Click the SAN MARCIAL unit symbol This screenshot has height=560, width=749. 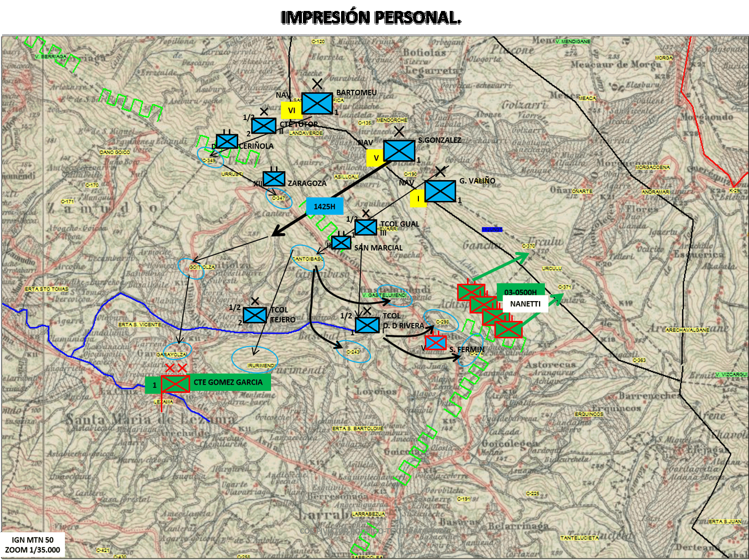[x=342, y=243]
